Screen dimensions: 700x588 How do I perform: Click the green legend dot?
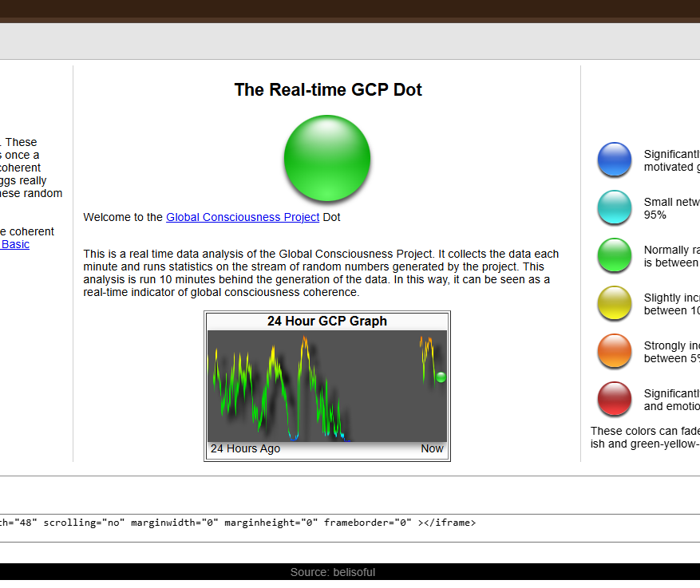coord(615,255)
